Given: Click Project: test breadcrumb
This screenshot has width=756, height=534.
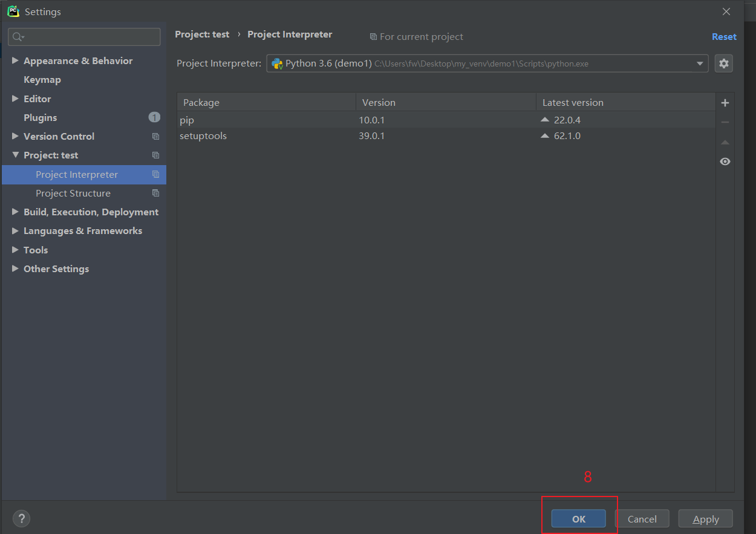Looking at the screenshot, I should click(x=202, y=34).
